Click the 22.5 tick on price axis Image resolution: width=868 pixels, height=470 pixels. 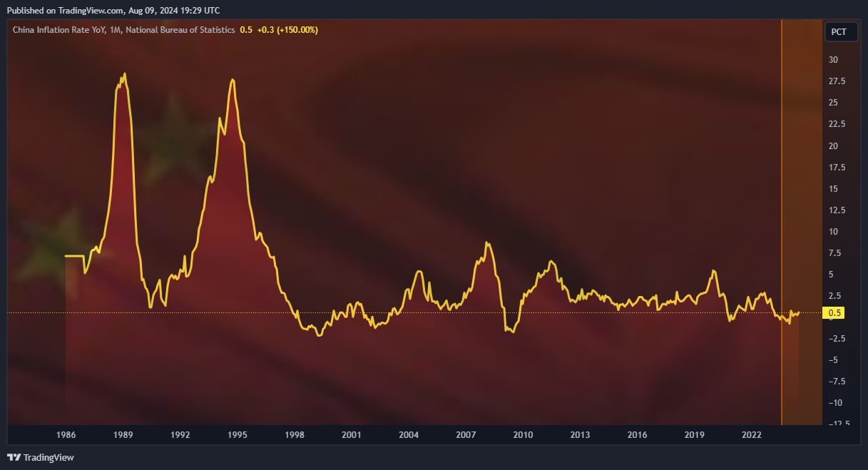click(837, 124)
